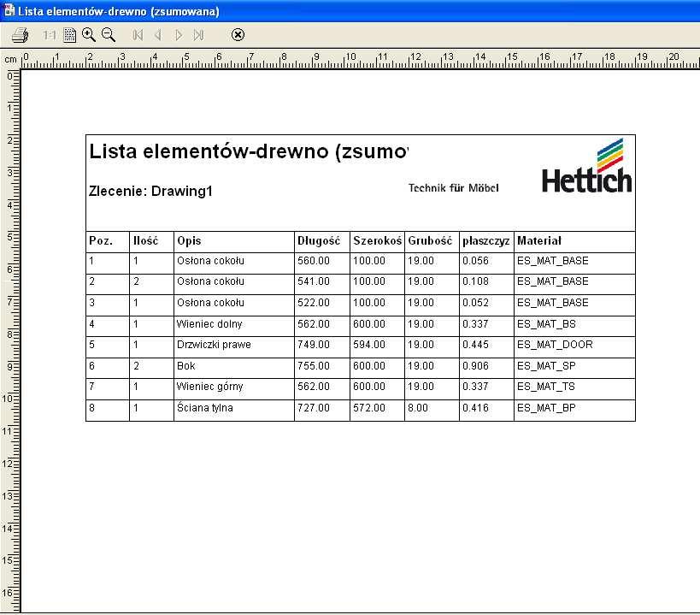The image size is (700, 615).
Task: Click the 'płaszczyz' column header
Action: pos(486,240)
